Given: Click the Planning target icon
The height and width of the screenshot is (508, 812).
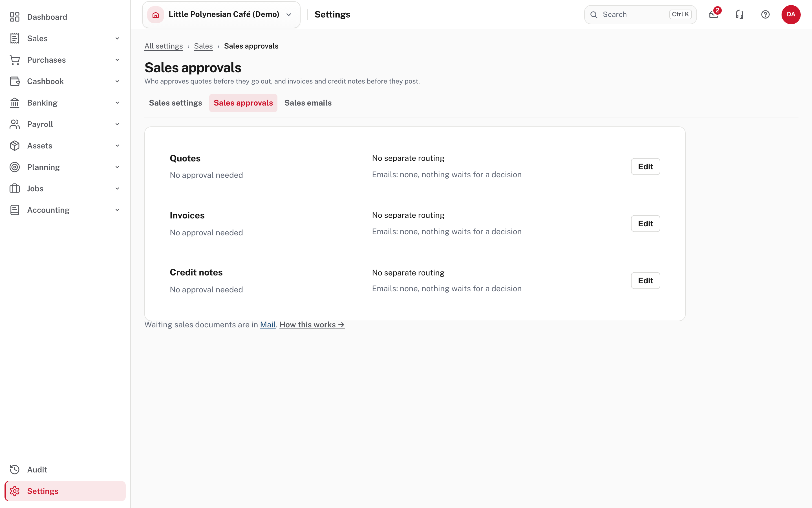Looking at the screenshot, I should (15, 167).
